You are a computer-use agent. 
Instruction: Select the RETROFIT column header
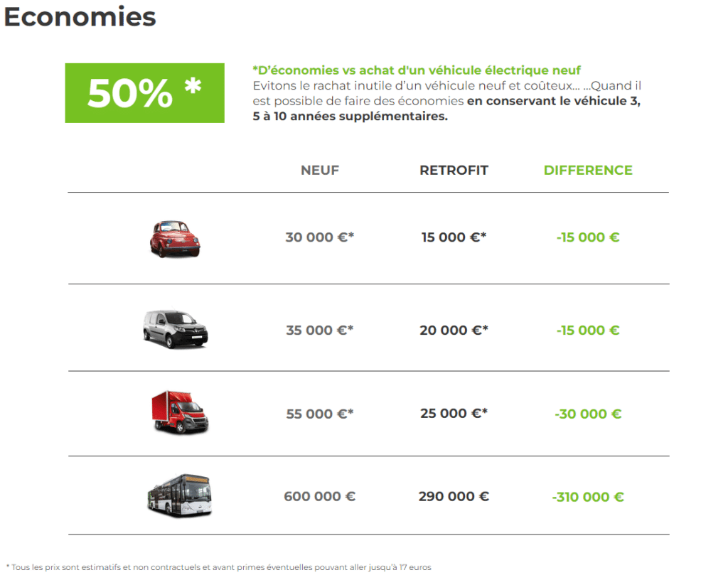[x=454, y=171]
